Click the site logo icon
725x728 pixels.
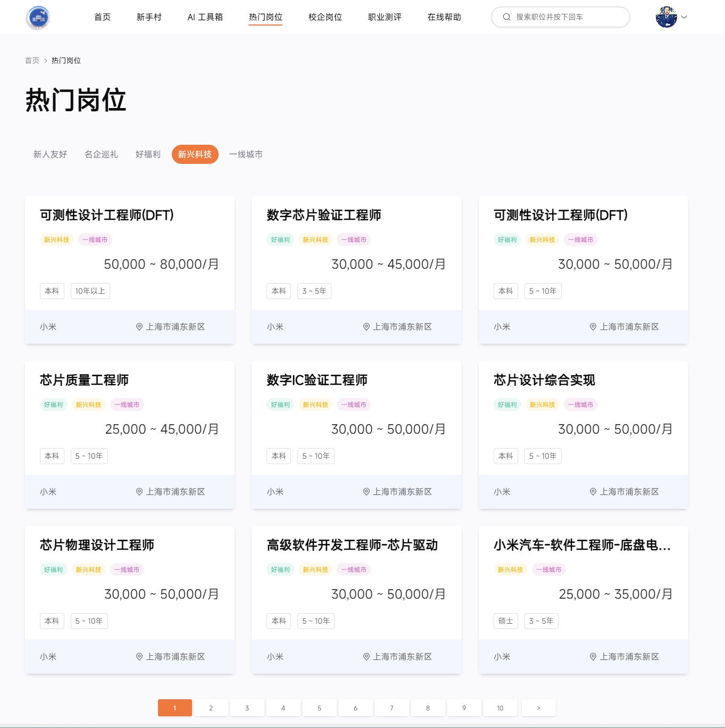(38, 18)
